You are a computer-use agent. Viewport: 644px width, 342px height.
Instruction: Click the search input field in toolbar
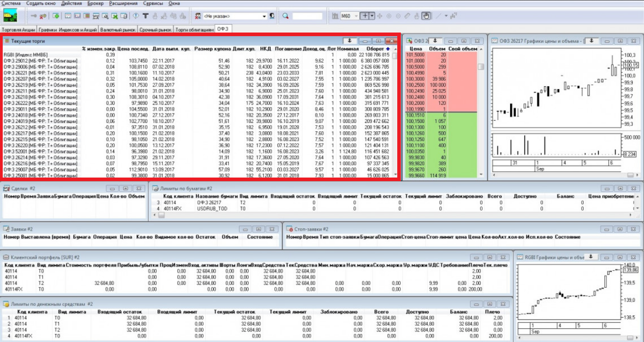coord(307,16)
